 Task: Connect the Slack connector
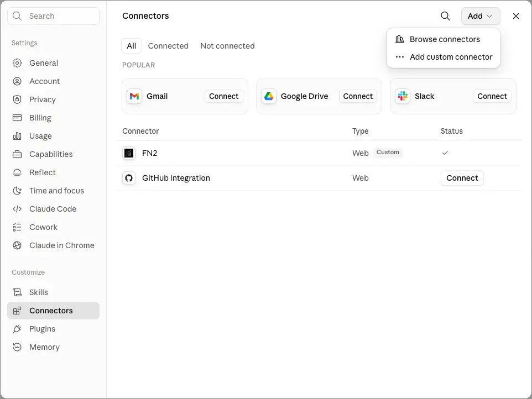pyautogui.click(x=492, y=96)
